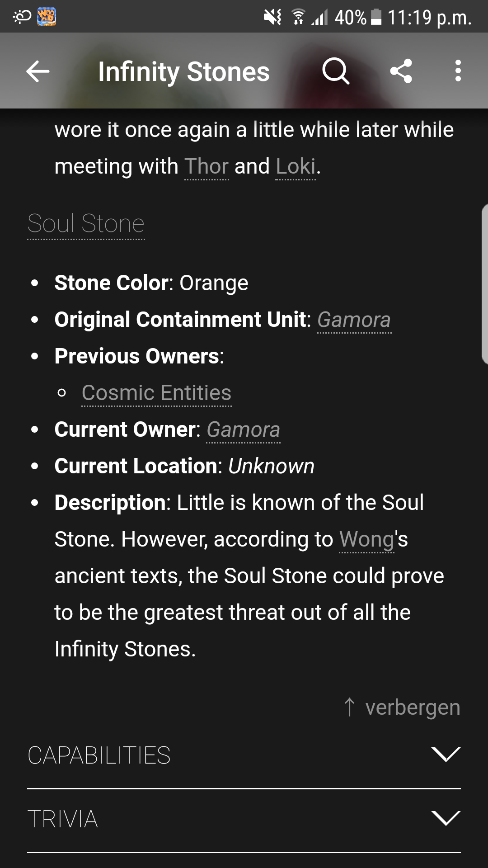Tap the scrollbar handle on right edge
The image size is (488, 868).
point(484,284)
